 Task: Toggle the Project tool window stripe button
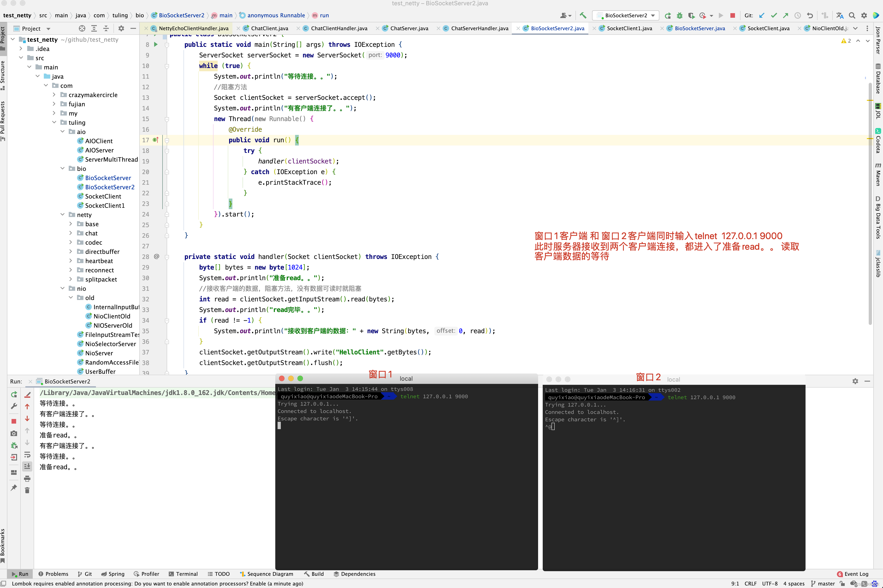3,39
